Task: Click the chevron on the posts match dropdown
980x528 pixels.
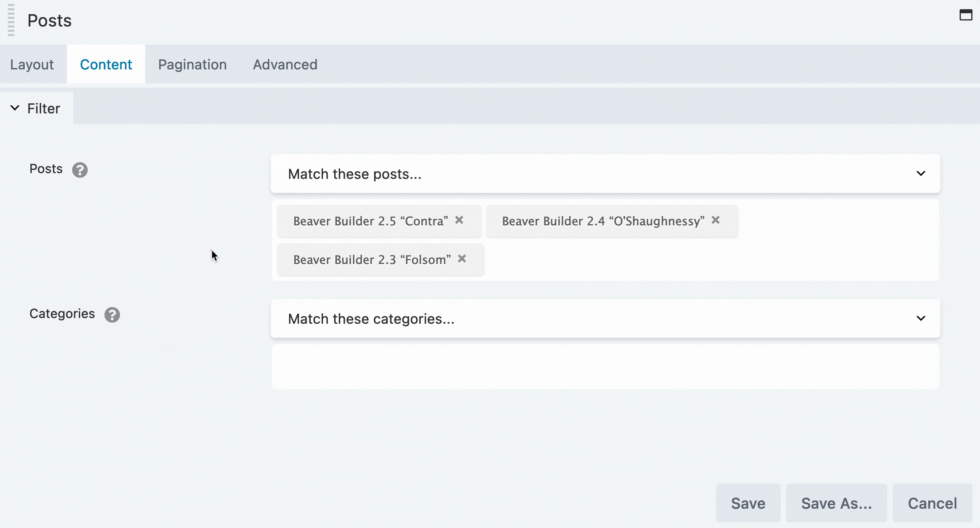Action: pyautogui.click(x=921, y=174)
